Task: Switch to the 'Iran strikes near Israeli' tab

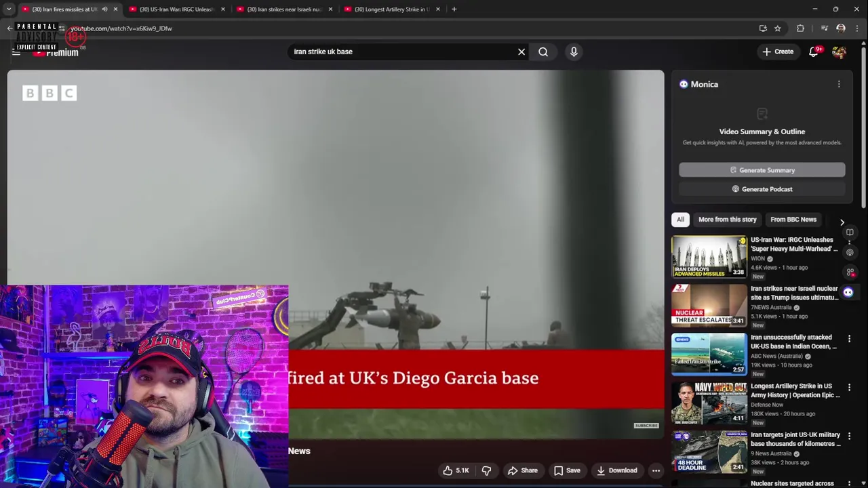Action: pos(284,9)
